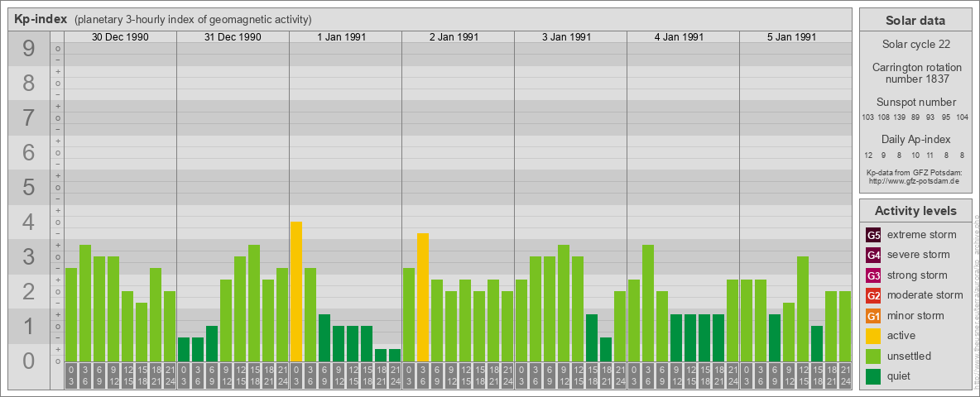Click the '0 3' time label under 30 Dec 1990
The height and width of the screenshot is (397, 980).
[71, 376]
